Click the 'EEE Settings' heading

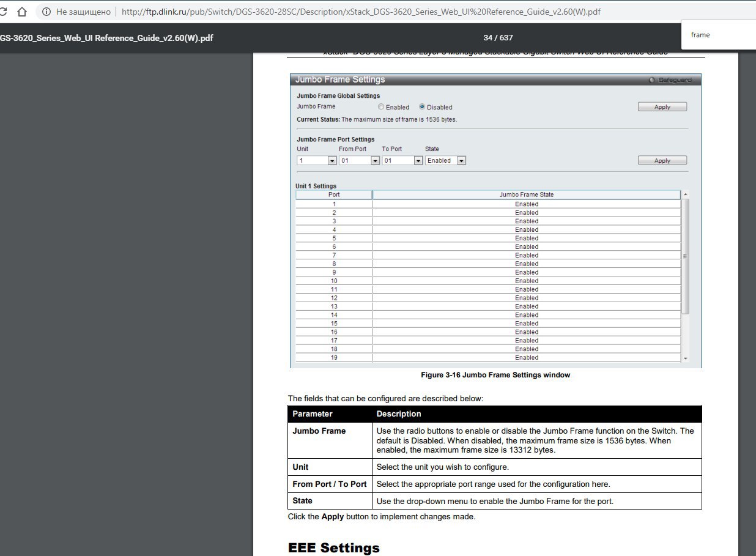[334, 547]
